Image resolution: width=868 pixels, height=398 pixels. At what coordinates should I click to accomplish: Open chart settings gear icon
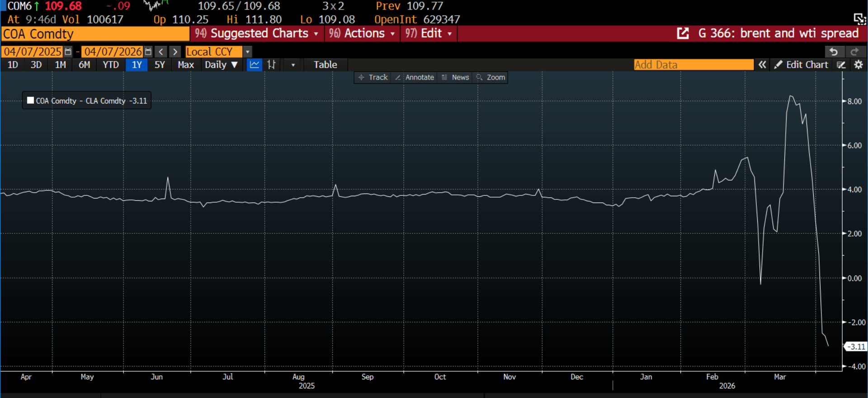[x=859, y=65]
